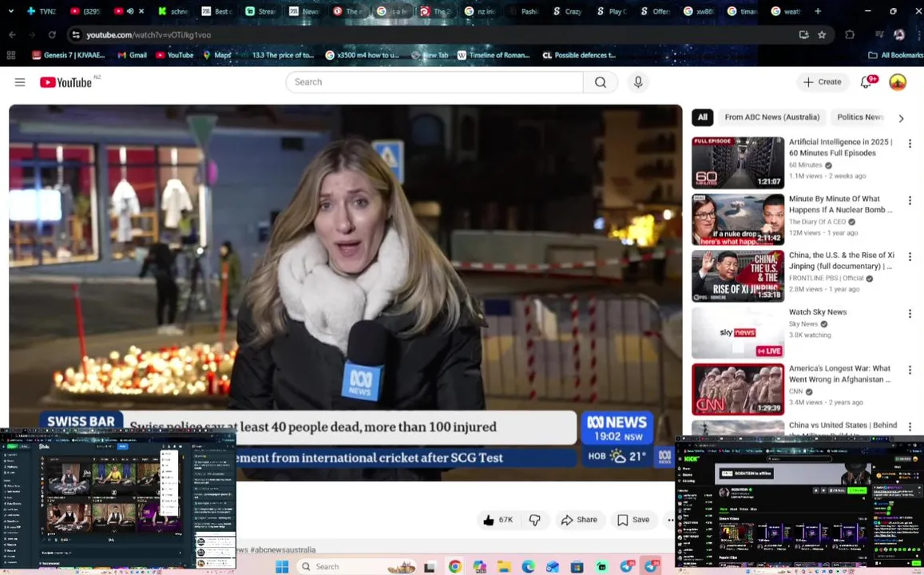
Task: Open File Explorer from the taskbar
Action: pos(503,567)
